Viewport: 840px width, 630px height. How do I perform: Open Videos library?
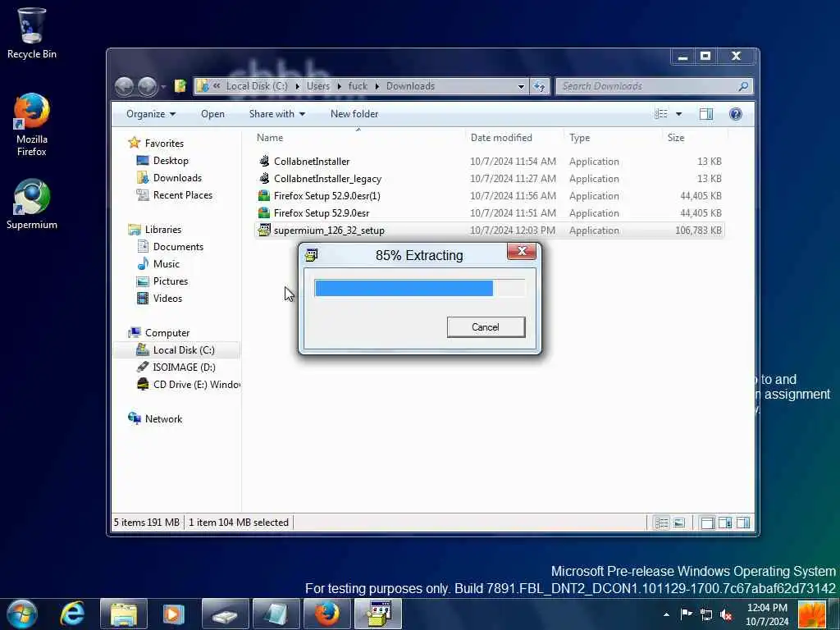point(159,299)
